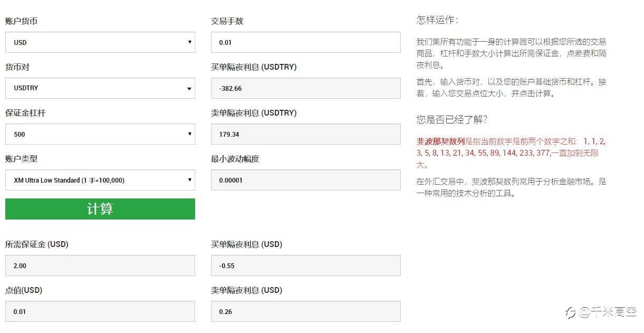Click the dropdown arrow next to leverage 500

[189, 134]
